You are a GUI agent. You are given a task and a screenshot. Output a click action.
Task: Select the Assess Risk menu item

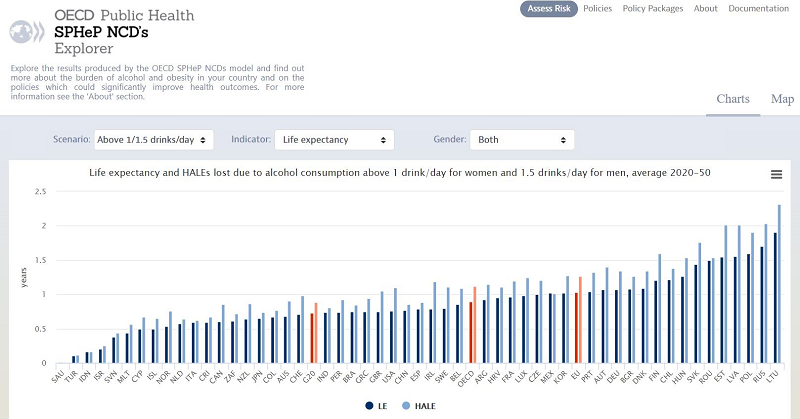pos(549,9)
